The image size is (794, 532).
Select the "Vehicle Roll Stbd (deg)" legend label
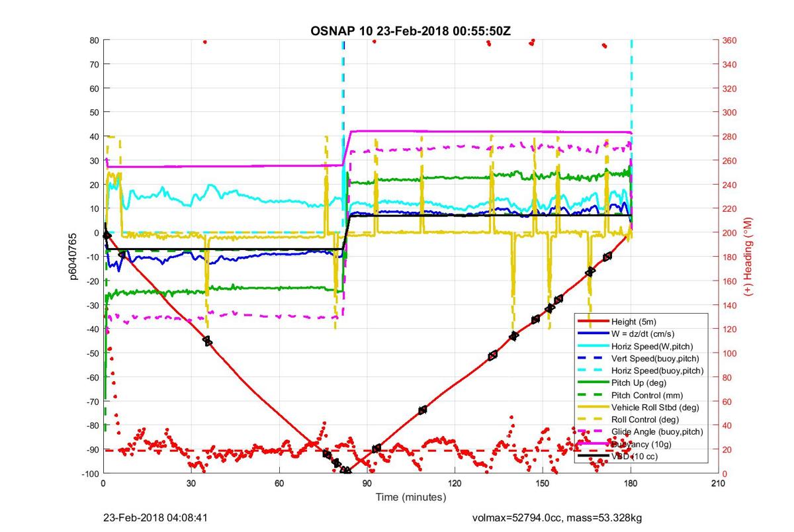pos(655,407)
